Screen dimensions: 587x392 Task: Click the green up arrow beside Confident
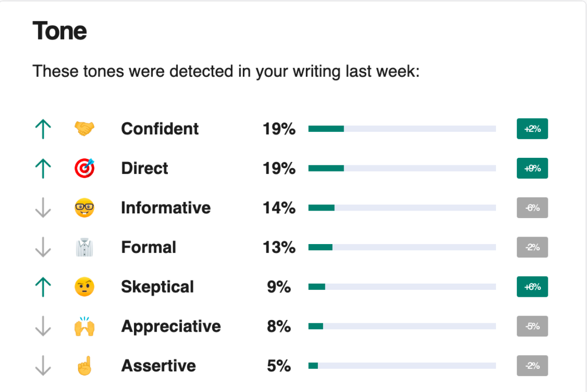[x=43, y=129]
